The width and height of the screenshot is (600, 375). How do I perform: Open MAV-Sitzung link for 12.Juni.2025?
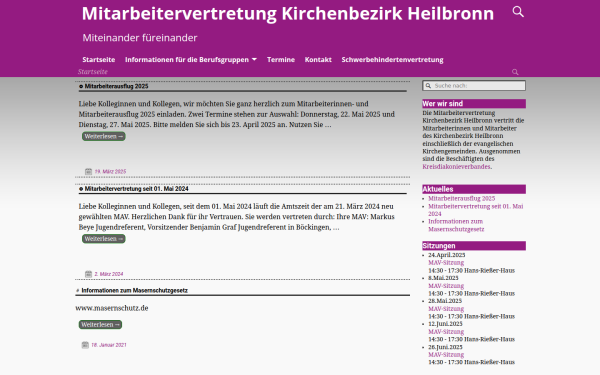(x=446, y=332)
